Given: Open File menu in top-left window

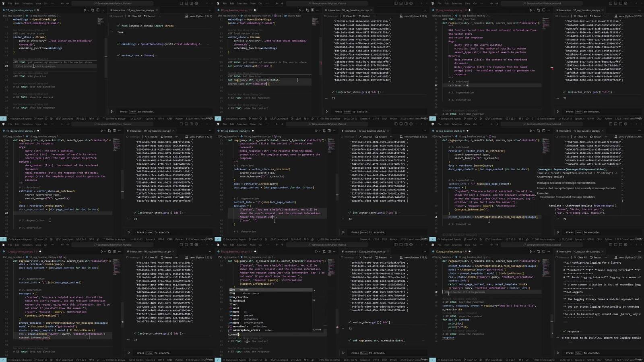Looking at the screenshot, I should tap(10, 3).
